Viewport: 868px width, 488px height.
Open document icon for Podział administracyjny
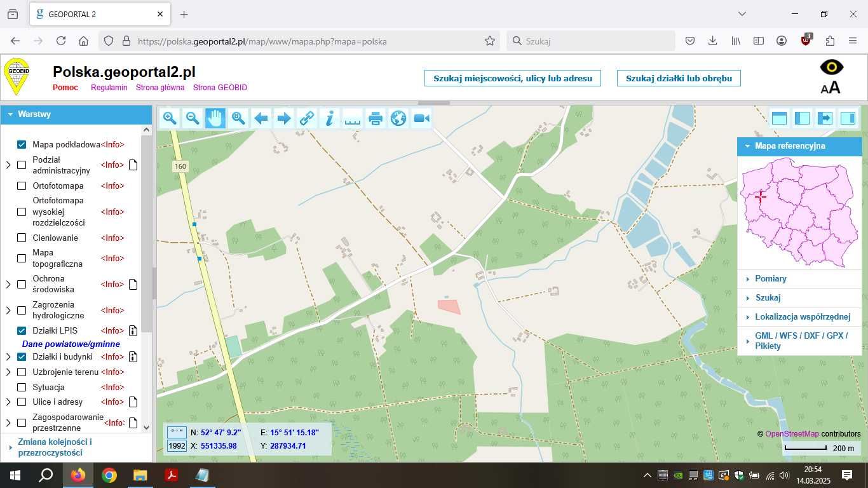[x=133, y=165]
